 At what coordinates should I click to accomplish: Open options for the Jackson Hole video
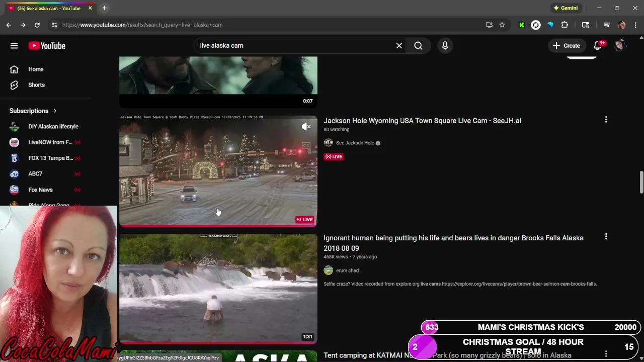pos(606,120)
